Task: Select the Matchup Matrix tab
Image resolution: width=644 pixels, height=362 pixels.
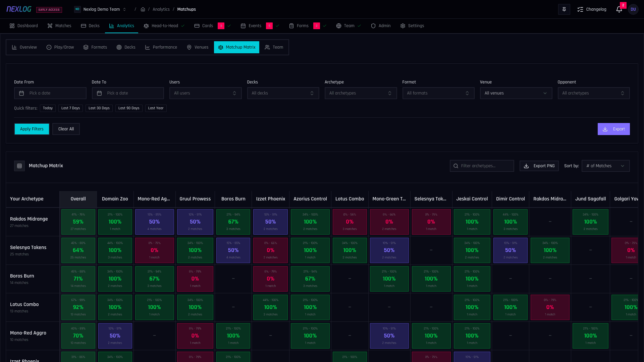Action: pos(237,47)
